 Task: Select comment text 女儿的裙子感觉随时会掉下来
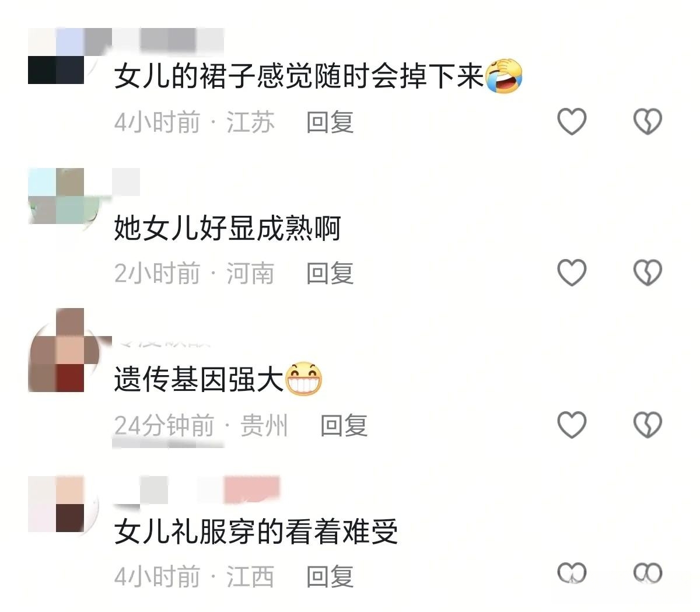299,76
